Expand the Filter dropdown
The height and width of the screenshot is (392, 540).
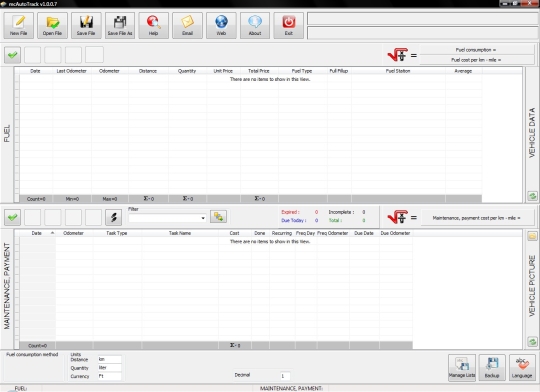203,218
